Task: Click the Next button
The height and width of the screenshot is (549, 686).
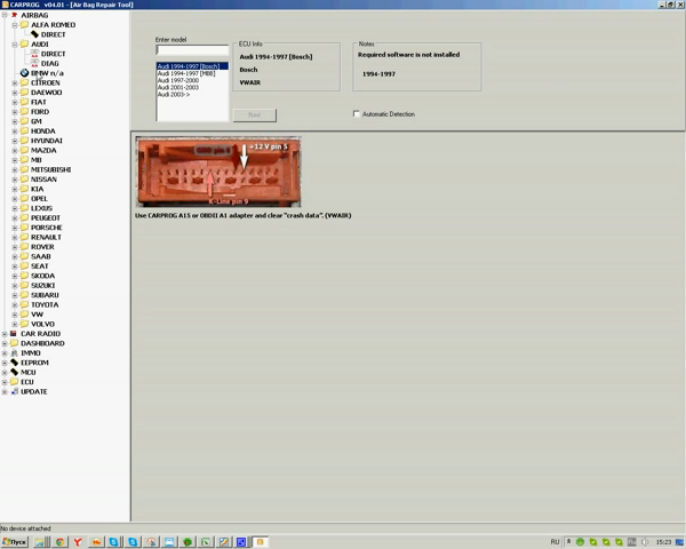Action: point(255,115)
